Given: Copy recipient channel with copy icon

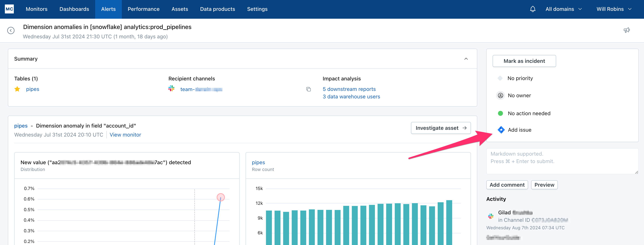Looking at the screenshot, I should [x=309, y=89].
